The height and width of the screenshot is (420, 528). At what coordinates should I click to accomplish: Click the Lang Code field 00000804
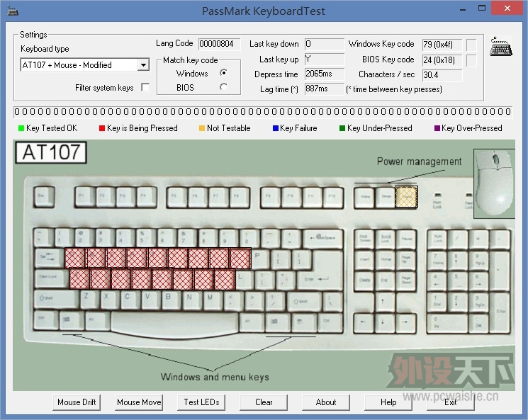219,44
